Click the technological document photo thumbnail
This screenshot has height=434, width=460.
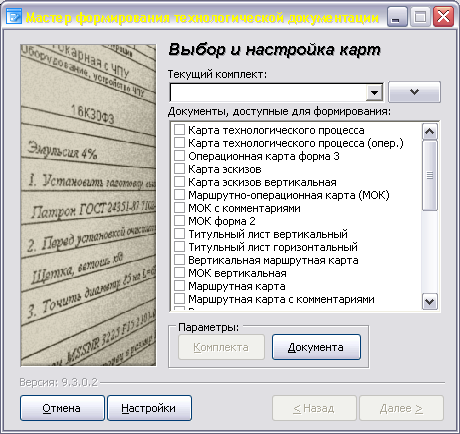tap(88, 205)
